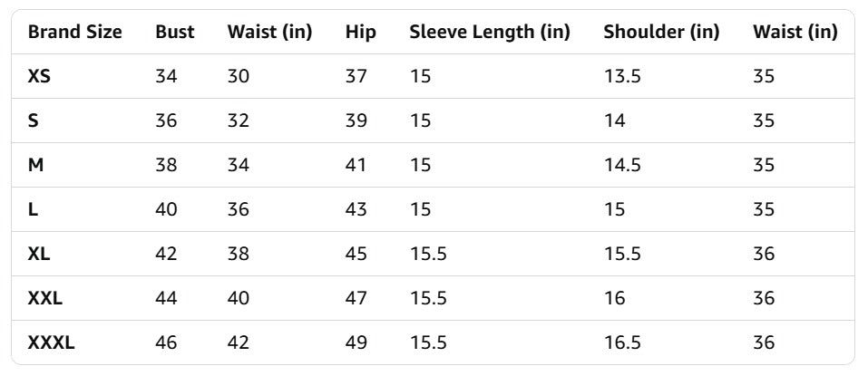Select the Sleeve Length (in) header
Image resolution: width=868 pixels, height=376 pixels.
pos(490,32)
